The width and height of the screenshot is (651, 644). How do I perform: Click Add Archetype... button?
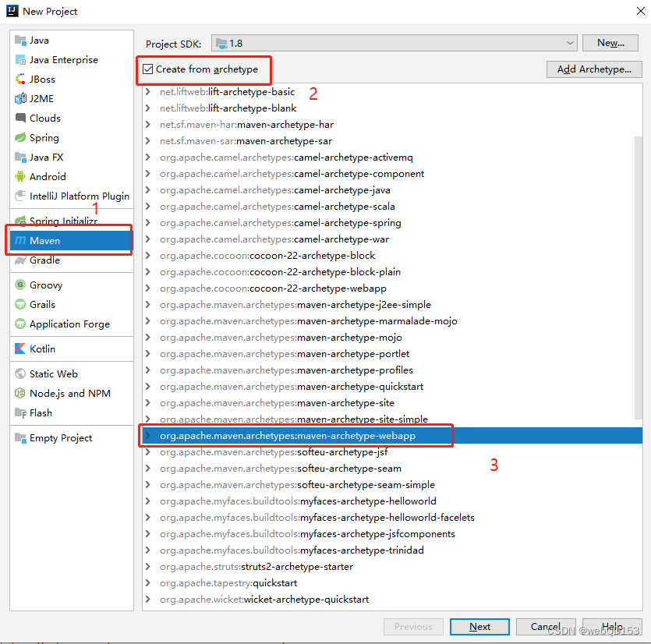pos(594,69)
